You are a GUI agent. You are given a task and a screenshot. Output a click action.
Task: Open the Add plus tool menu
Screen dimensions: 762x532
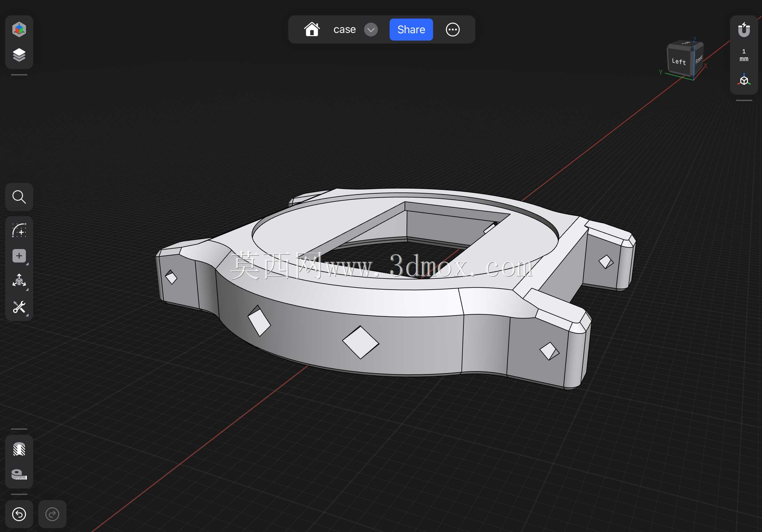coord(19,256)
